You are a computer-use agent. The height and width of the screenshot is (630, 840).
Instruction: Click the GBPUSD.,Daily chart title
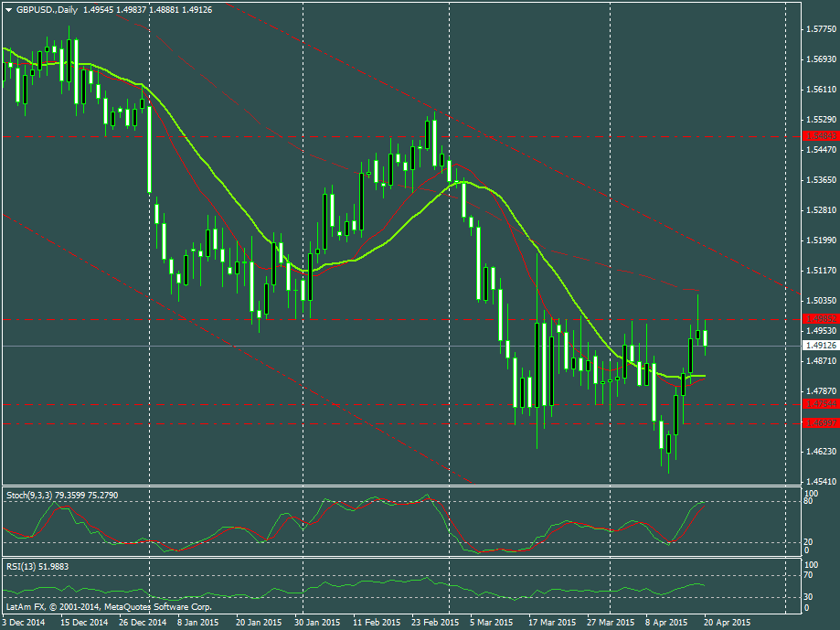click(x=47, y=9)
